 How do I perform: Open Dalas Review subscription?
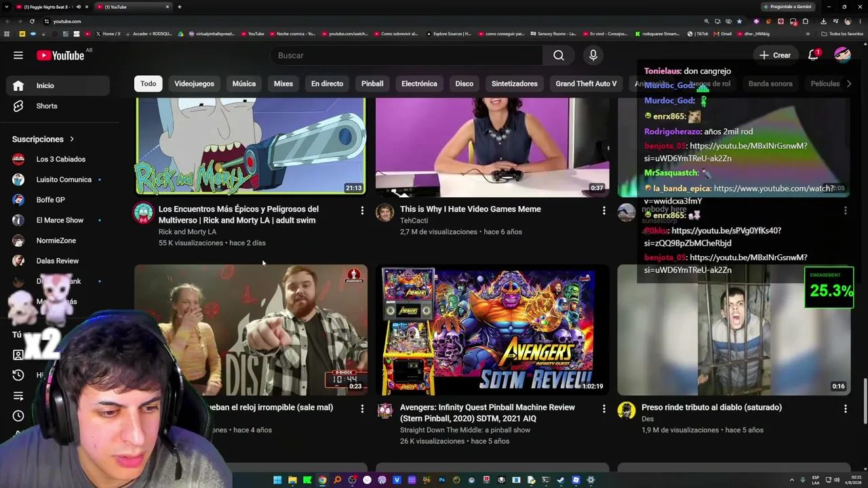click(58, 261)
